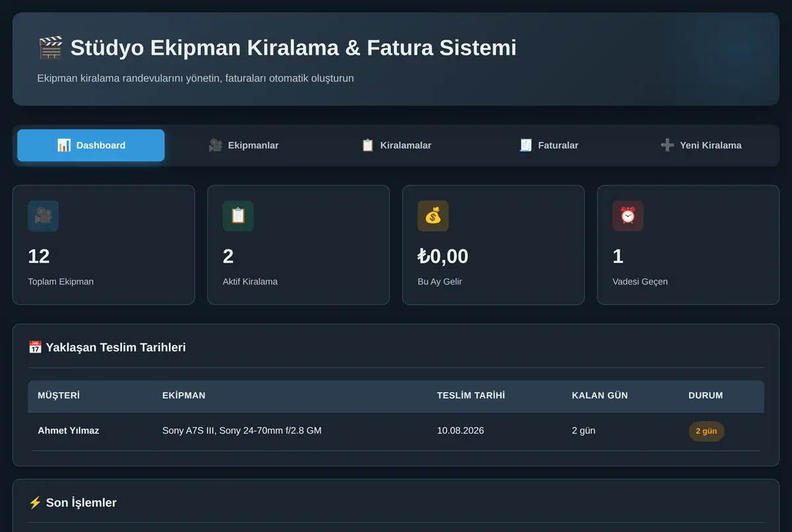Screen dimensions: 792x532
Task: Click the MÜŞTERİ column header
Action: click(59, 395)
